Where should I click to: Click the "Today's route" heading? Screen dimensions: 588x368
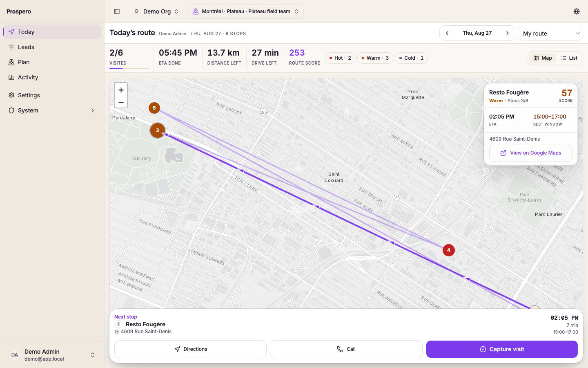click(132, 33)
